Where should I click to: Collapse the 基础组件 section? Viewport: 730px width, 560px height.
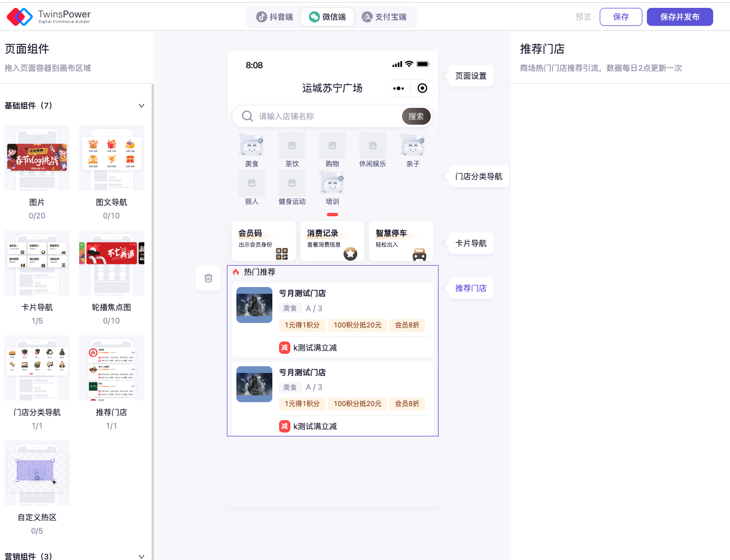coord(142,106)
